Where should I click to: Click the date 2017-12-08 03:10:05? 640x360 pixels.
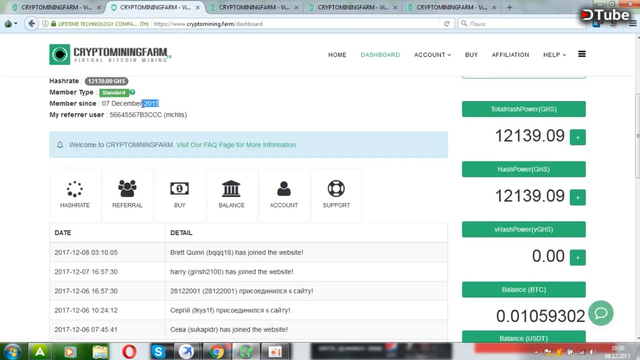click(x=86, y=253)
